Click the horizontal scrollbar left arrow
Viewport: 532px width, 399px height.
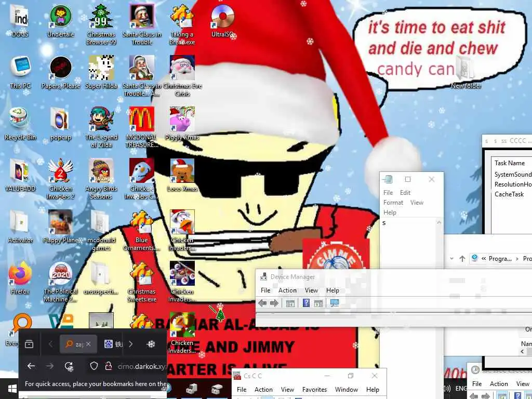coord(522,352)
